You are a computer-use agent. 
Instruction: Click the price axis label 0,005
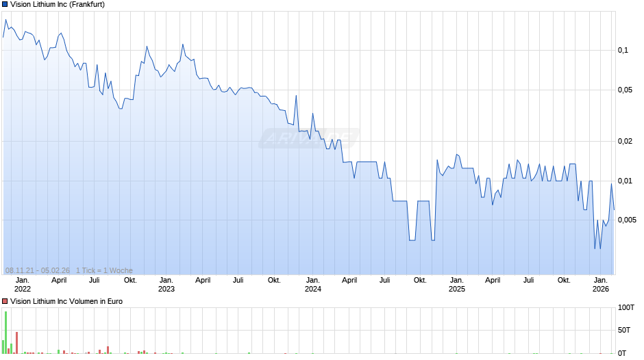point(627,220)
